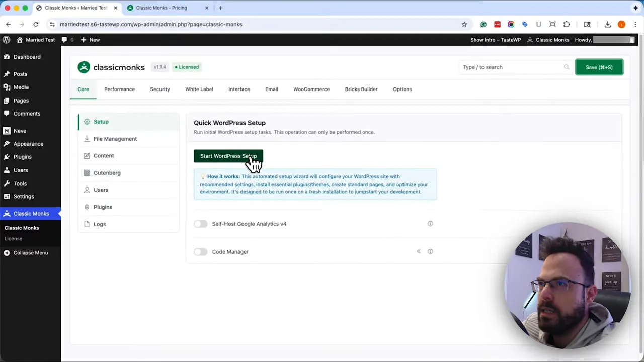The width and height of the screenshot is (644, 362).
Task: Click info icon for Code Manager
Action: coord(430,251)
